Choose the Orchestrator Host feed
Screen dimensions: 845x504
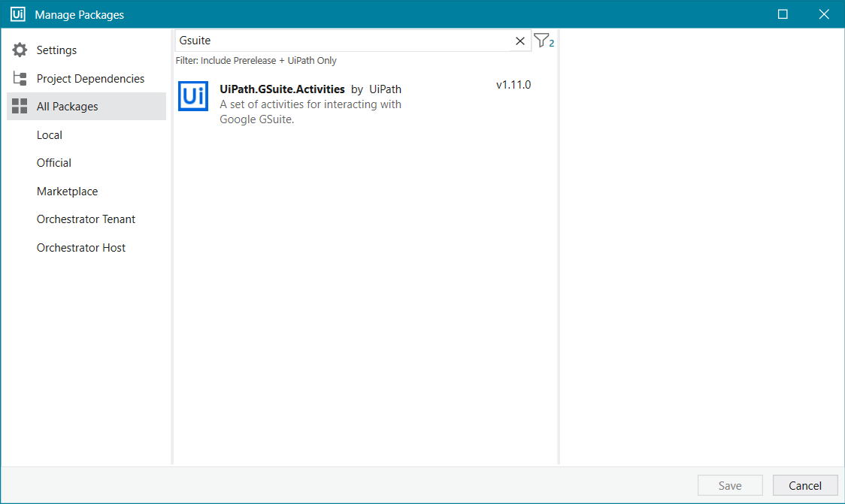[x=81, y=248]
